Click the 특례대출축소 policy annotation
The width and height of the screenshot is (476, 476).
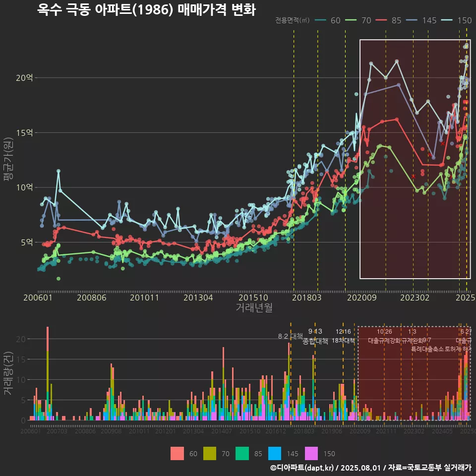427,349
